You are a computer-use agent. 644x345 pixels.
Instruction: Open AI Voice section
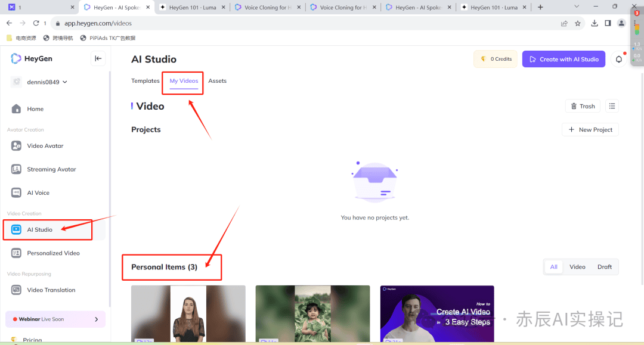point(38,193)
